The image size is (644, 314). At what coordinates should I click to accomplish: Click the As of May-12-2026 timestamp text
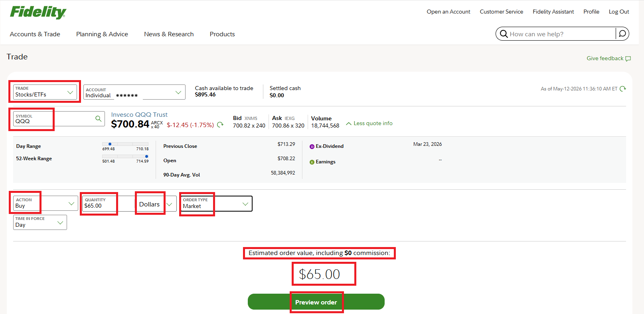point(579,89)
